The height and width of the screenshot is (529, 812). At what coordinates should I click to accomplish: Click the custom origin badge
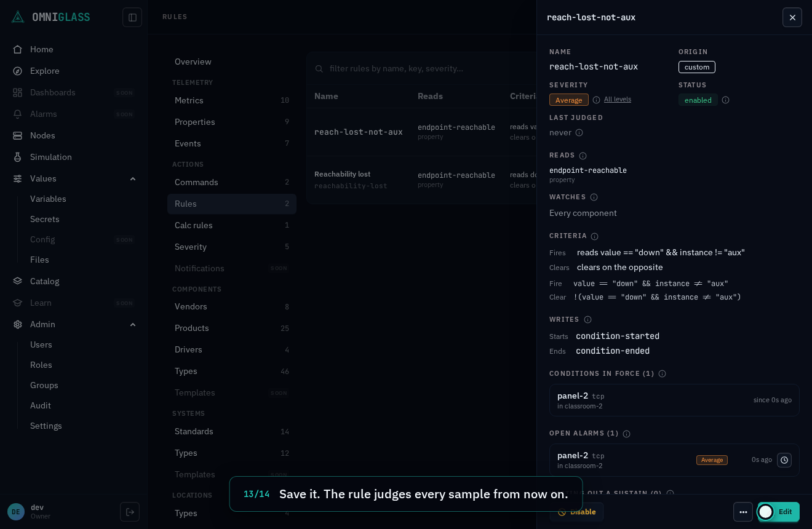pyautogui.click(x=697, y=67)
